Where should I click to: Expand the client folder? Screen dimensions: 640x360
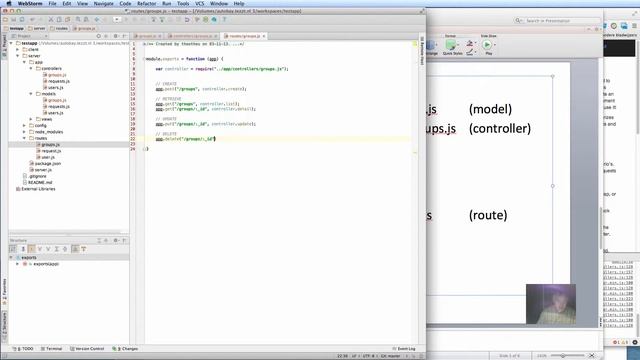pyautogui.click(x=18, y=49)
